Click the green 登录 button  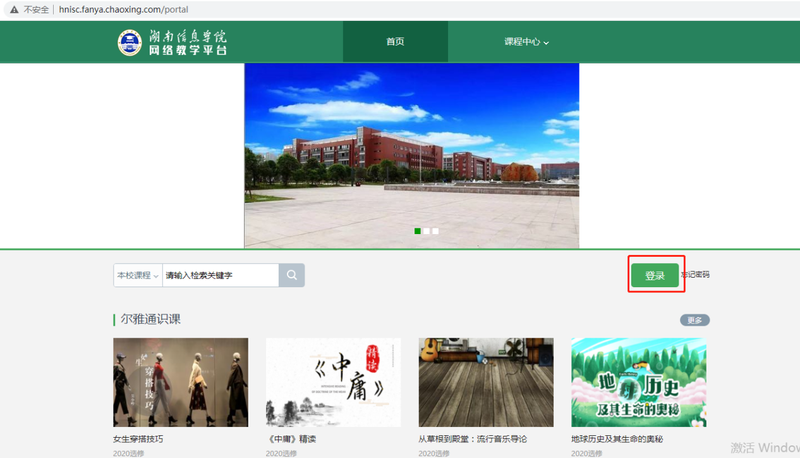coord(655,275)
